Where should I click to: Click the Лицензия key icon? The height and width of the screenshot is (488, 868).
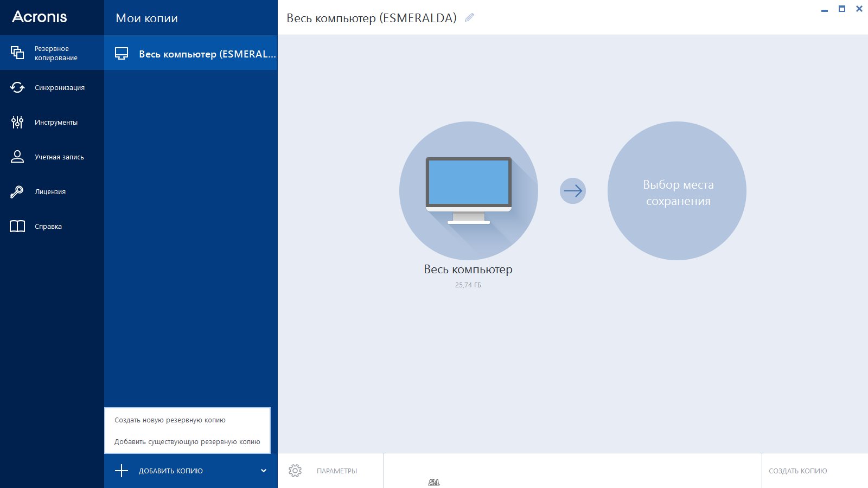[17, 191]
